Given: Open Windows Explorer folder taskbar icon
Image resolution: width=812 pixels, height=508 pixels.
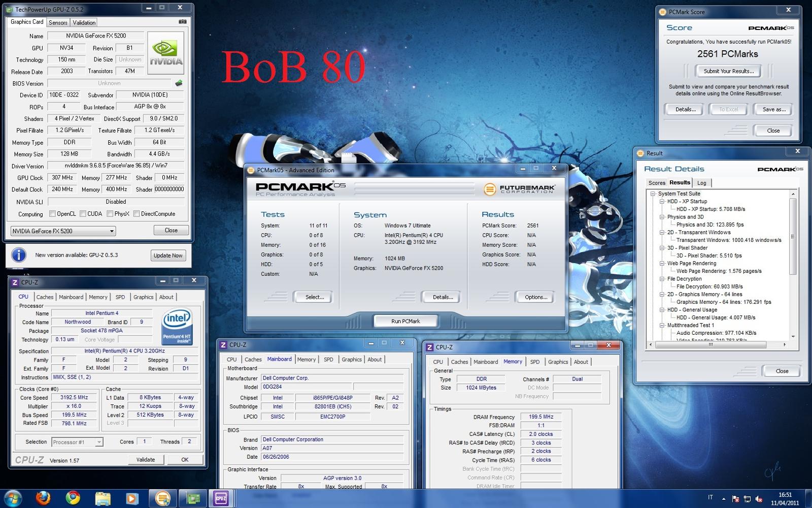Looking at the screenshot, I should (103, 498).
